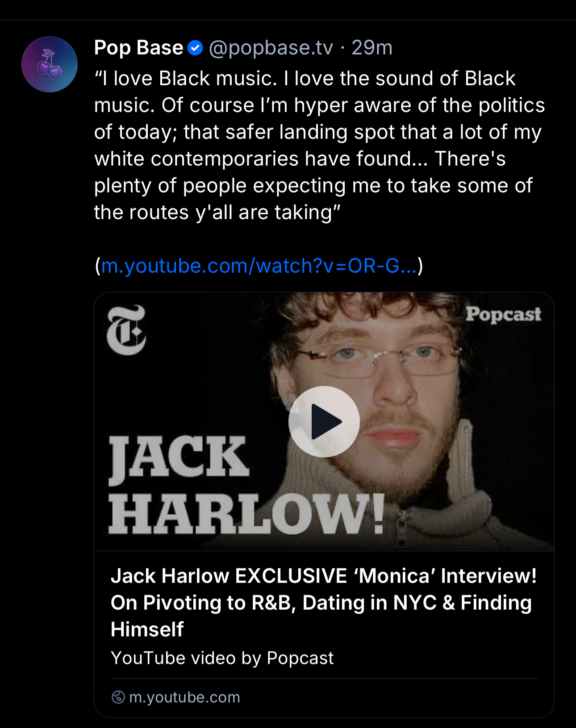This screenshot has width=576, height=728.
Task: Click the "Himself" title line
Action: click(x=147, y=629)
